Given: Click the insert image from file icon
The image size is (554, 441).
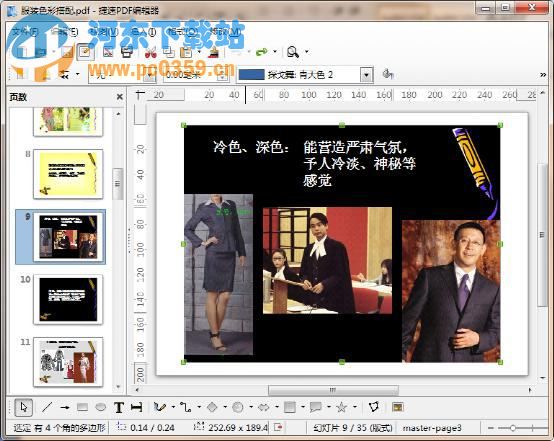Looking at the screenshot, I should (x=398, y=407).
